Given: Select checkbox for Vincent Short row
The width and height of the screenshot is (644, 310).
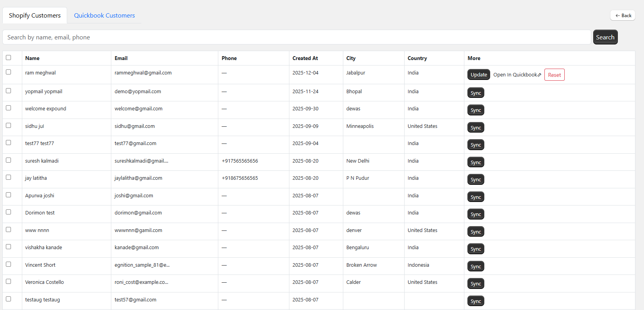Looking at the screenshot, I should tap(9, 264).
